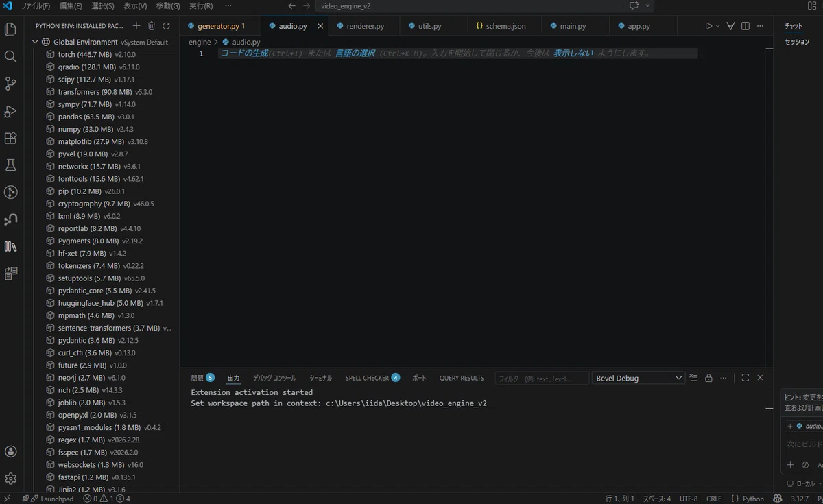The height and width of the screenshot is (504, 823).
Task: Open the 表示(V) menu
Action: pyautogui.click(x=135, y=5)
